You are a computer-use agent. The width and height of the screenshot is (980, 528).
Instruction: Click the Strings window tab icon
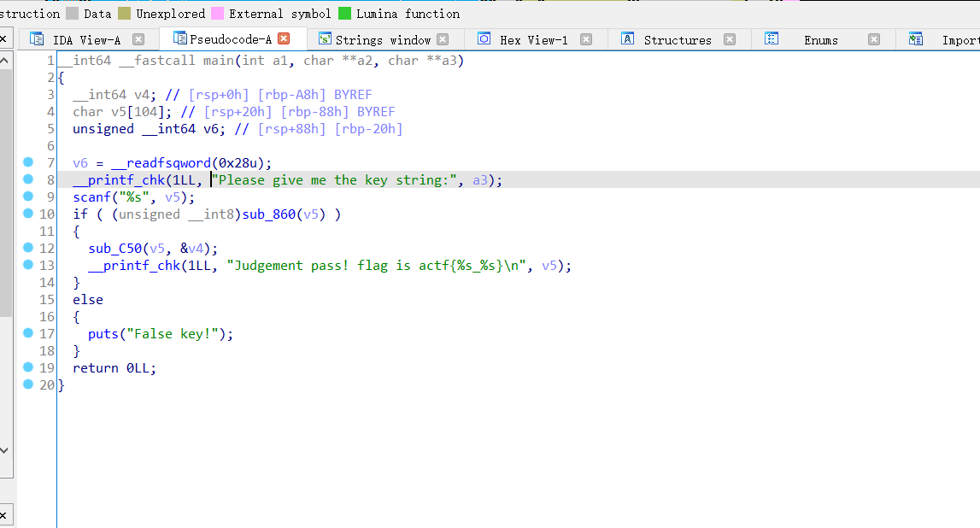pyautogui.click(x=325, y=39)
